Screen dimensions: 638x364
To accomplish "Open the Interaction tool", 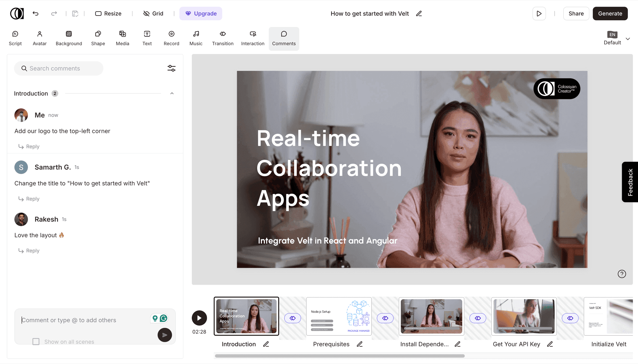I will [x=253, y=39].
